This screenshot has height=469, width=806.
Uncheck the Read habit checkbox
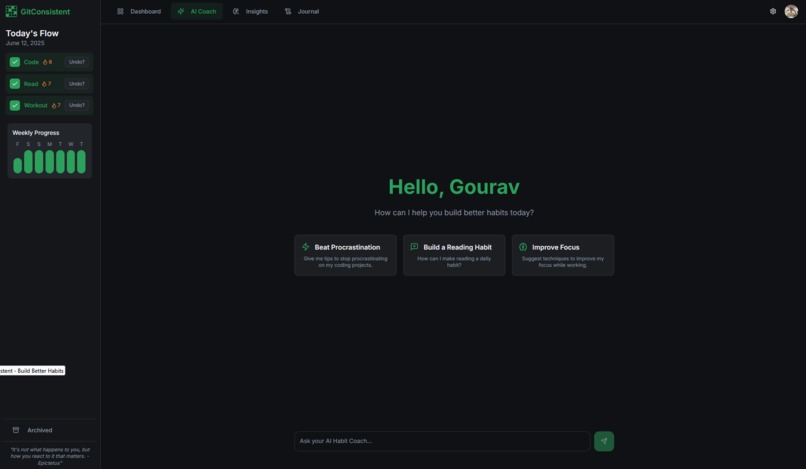point(15,84)
